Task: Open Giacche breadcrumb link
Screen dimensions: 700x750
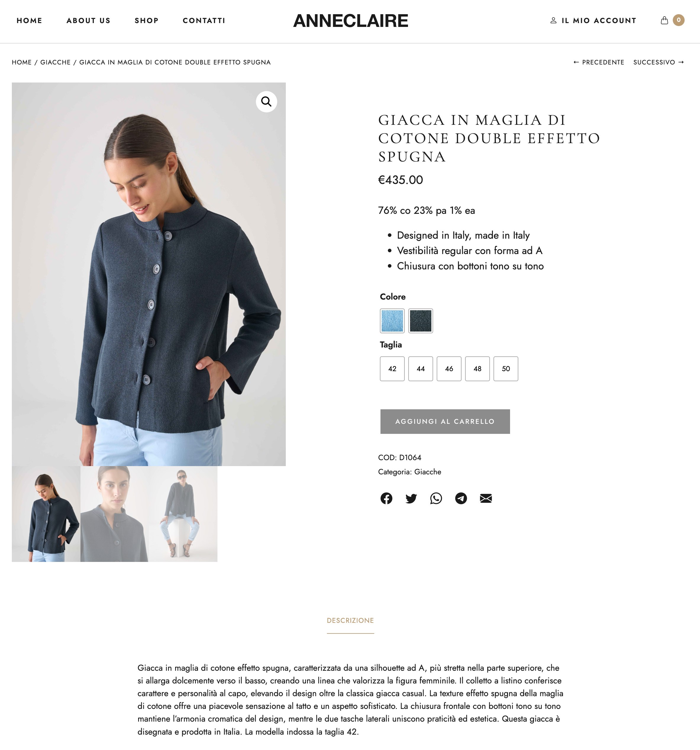Action: 55,62
